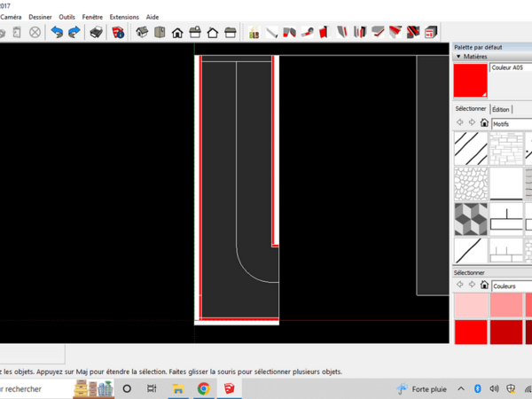532x399 pixels.
Task: Select the 3D cube pattern thumbnail
Action: click(x=470, y=218)
